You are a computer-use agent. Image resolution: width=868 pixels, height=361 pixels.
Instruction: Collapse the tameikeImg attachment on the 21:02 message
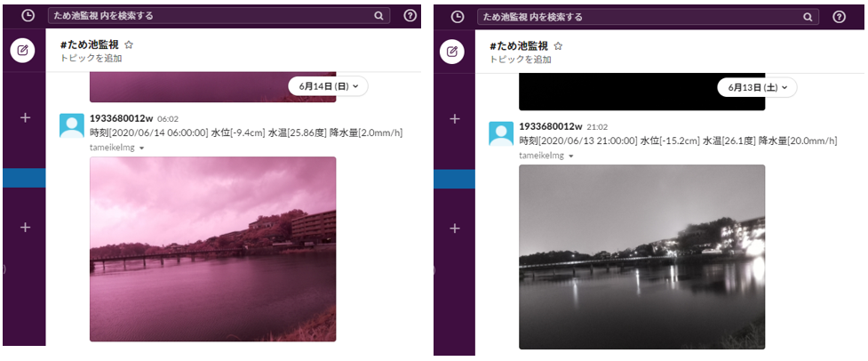click(570, 156)
